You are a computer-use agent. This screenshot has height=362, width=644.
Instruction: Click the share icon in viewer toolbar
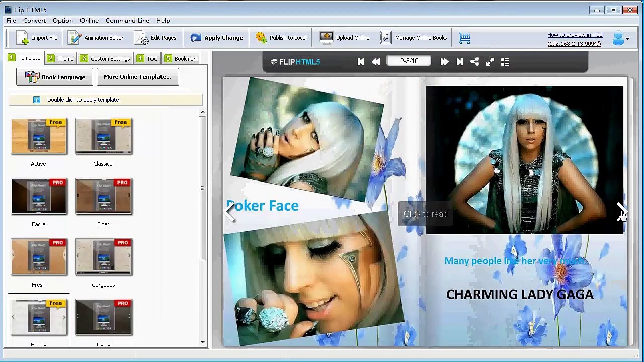tap(474, 62)
